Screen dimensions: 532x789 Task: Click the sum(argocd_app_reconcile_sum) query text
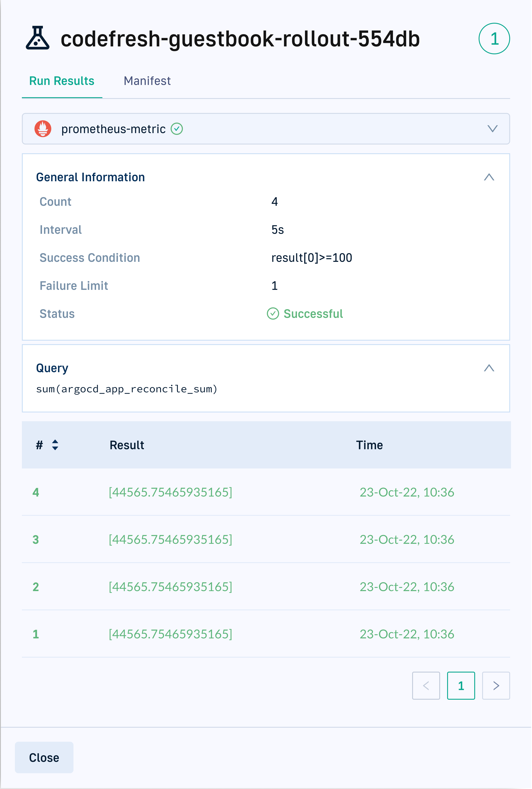point(127,389)
